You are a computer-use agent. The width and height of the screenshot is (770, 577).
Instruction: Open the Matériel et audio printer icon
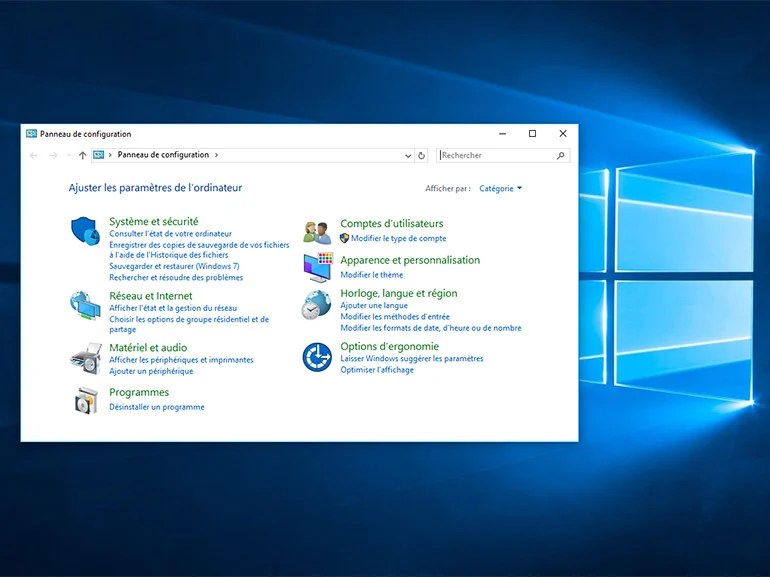tap(86, 357)
